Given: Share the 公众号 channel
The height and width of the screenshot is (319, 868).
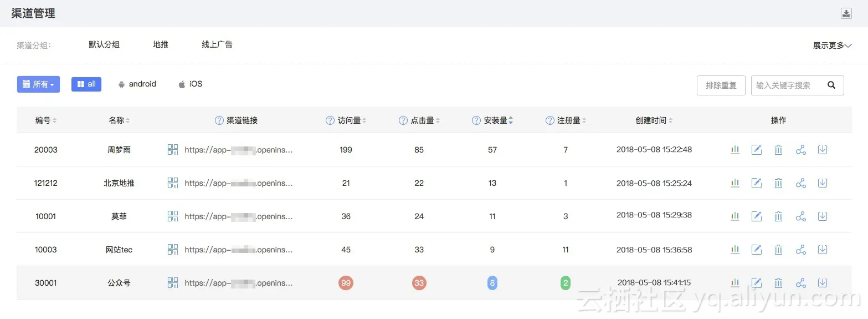Looking at the screenshot, I should click(800, 283).
